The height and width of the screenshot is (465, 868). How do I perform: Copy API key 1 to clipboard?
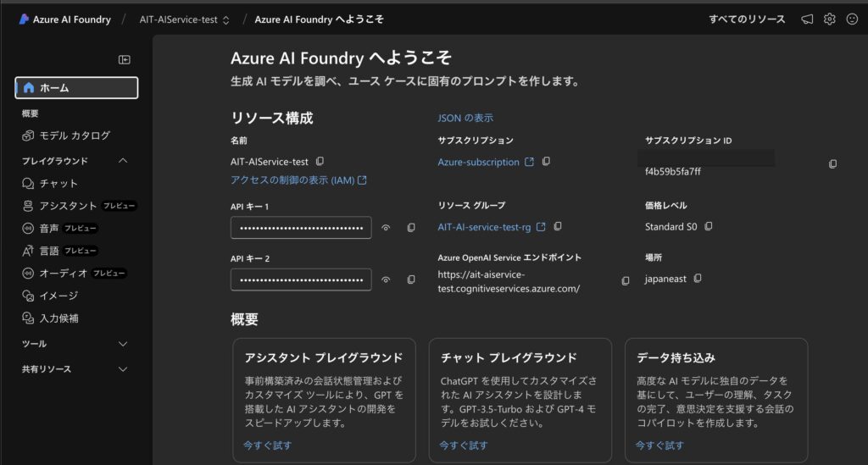coord(411,228)
